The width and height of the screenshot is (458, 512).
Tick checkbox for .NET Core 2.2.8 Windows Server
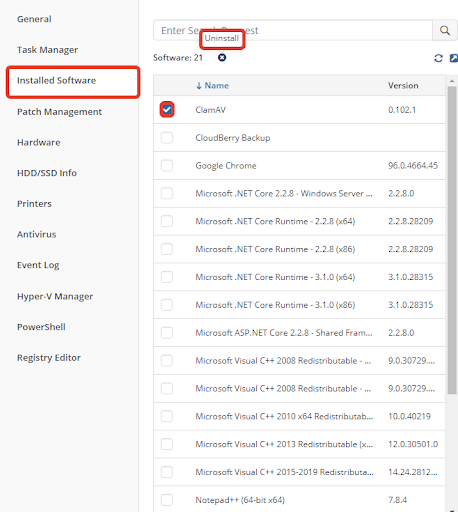[x=167, y=193]
